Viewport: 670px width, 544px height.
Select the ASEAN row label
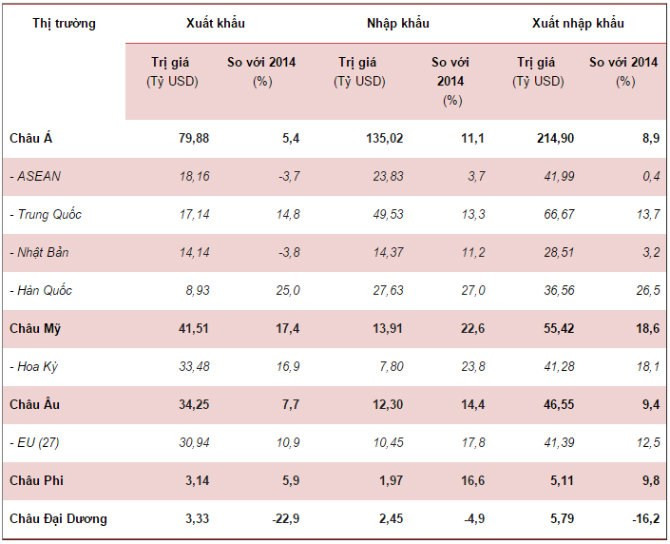34,177
